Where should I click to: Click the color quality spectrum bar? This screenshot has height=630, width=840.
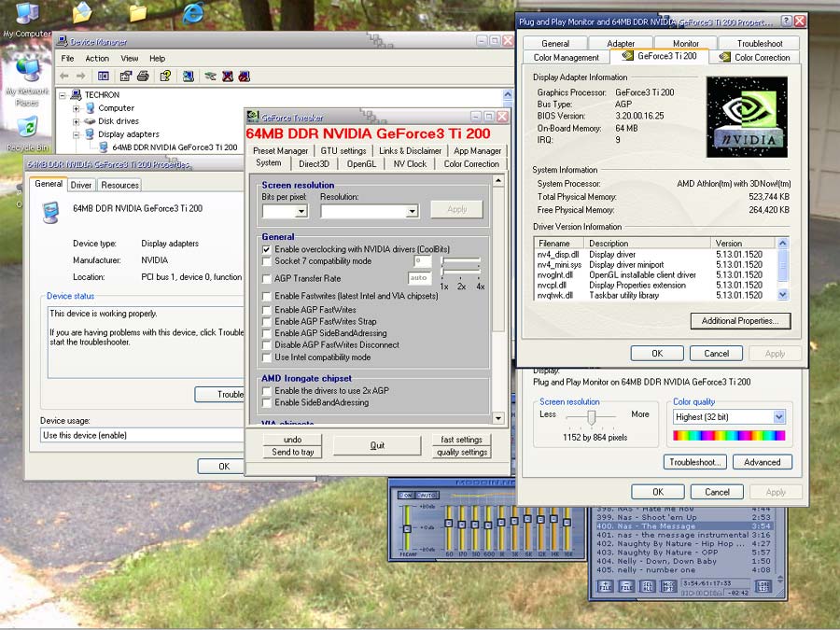pos(729,436)
